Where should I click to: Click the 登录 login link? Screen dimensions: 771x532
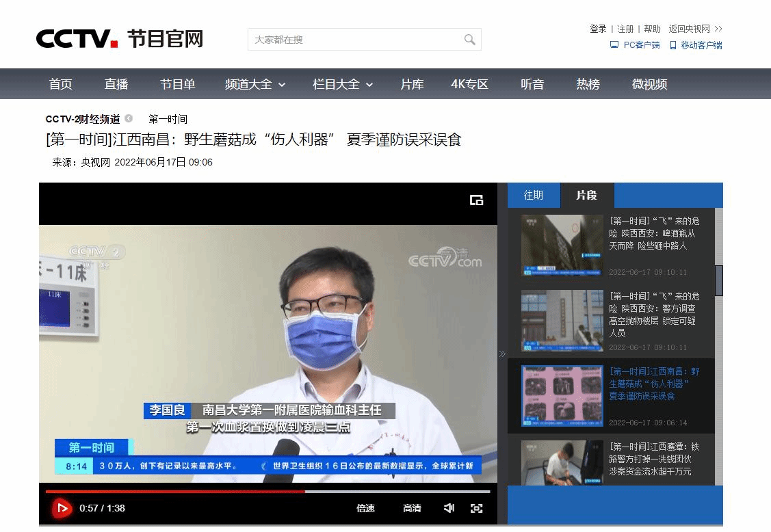pos(598,29)
